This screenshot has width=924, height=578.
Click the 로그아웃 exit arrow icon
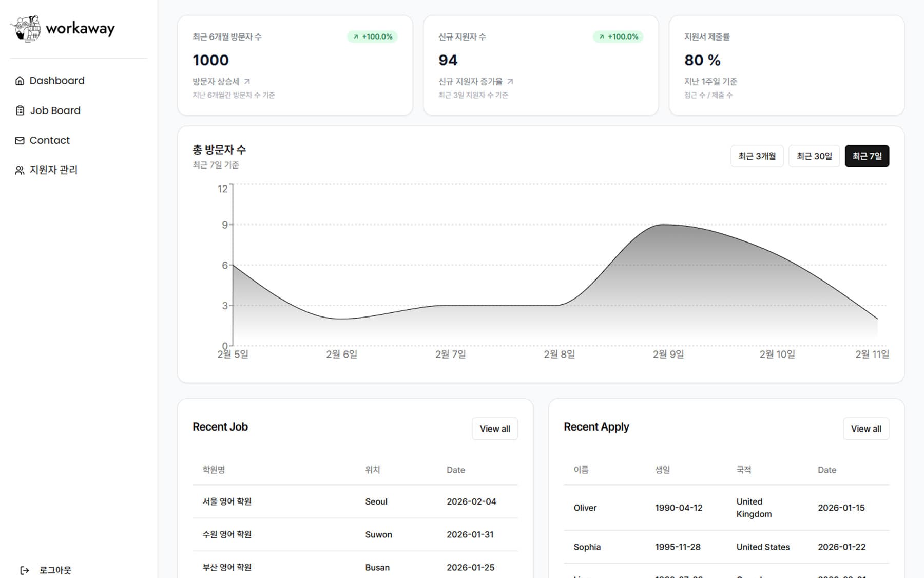point(24,570)
